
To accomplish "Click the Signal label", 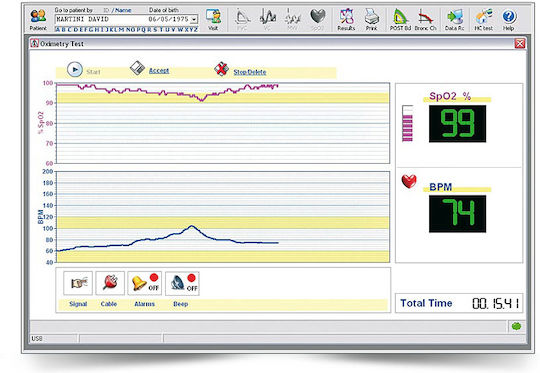I will click(78, 304).
